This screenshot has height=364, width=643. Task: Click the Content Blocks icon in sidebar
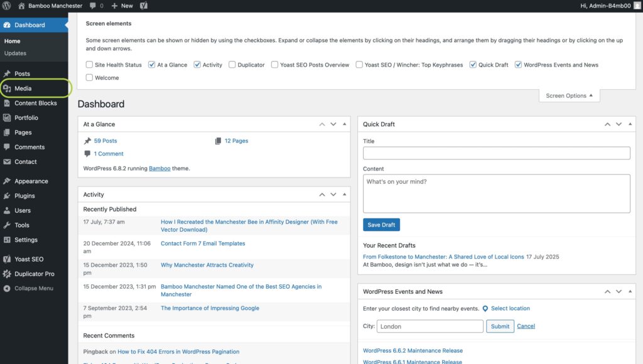click(7, 104)
